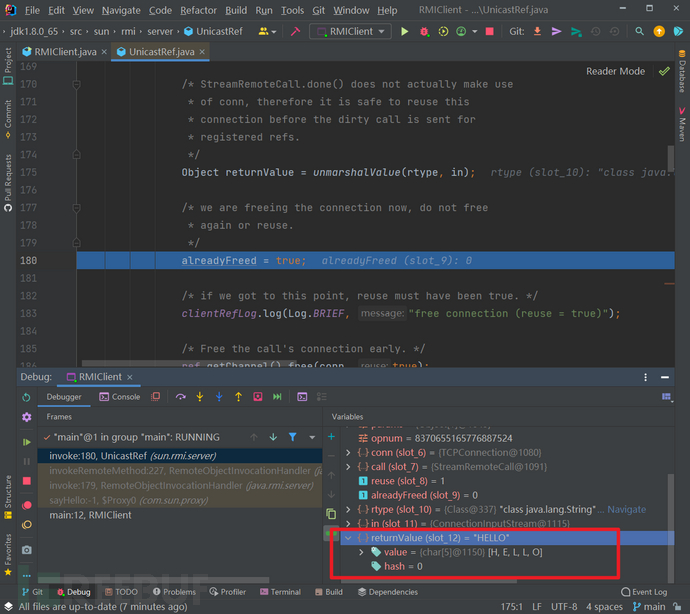The width and height of the screenshot is (690, 614).
Task: Select frame invoke:180, UnicastRef
Action: click(x=180, y=456)
